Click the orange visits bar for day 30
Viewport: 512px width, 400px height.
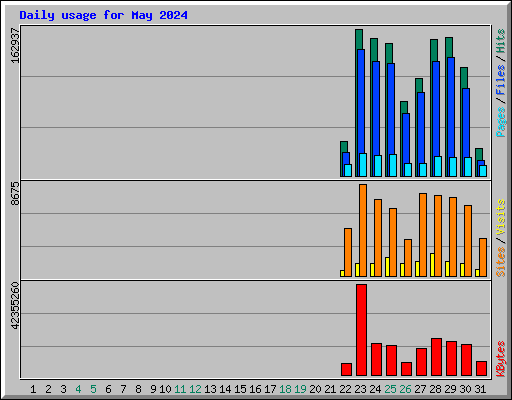(x=468, y=241)
